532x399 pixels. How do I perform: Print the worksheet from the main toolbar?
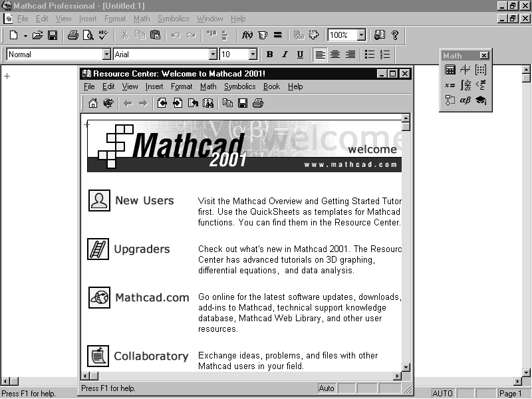[x=73, y=35]
